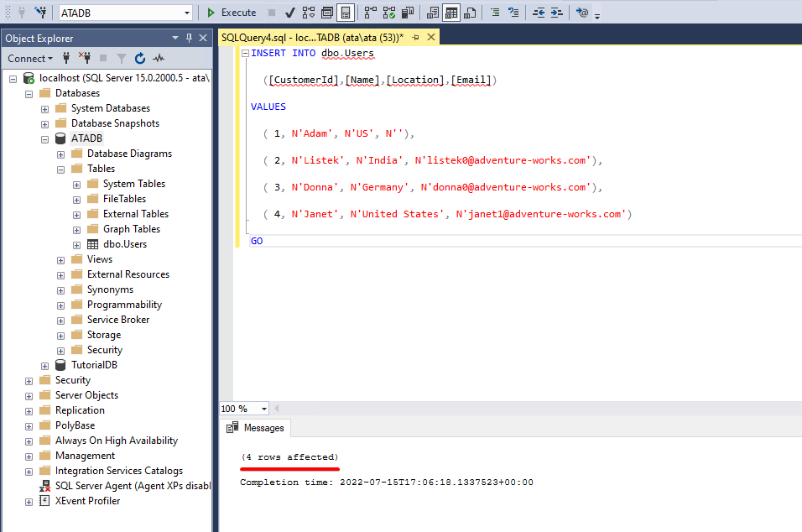Select the Database Diagrams tree item
This screenshot has width=802, height=532.
tap(129, 154)
